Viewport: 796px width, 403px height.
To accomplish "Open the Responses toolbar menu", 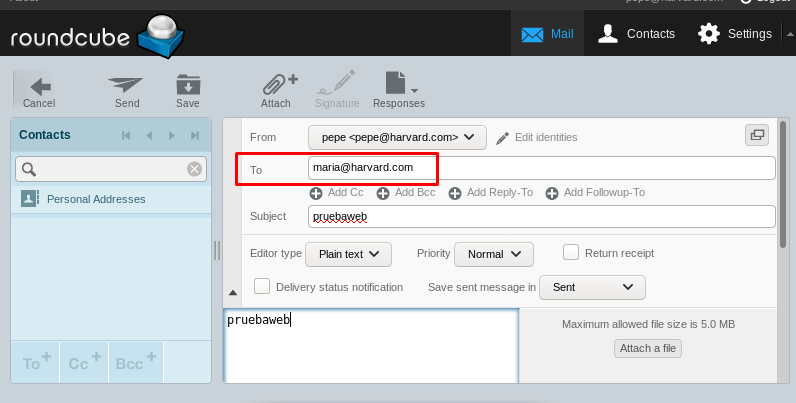I will coord(398,89).
